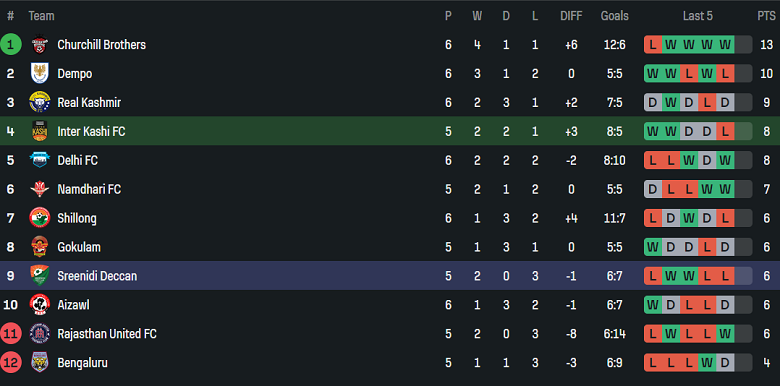The width and height of the screenshot is (780, 386).
Task: Click the Dempo club logo
Action: click(x=39, y=74)
